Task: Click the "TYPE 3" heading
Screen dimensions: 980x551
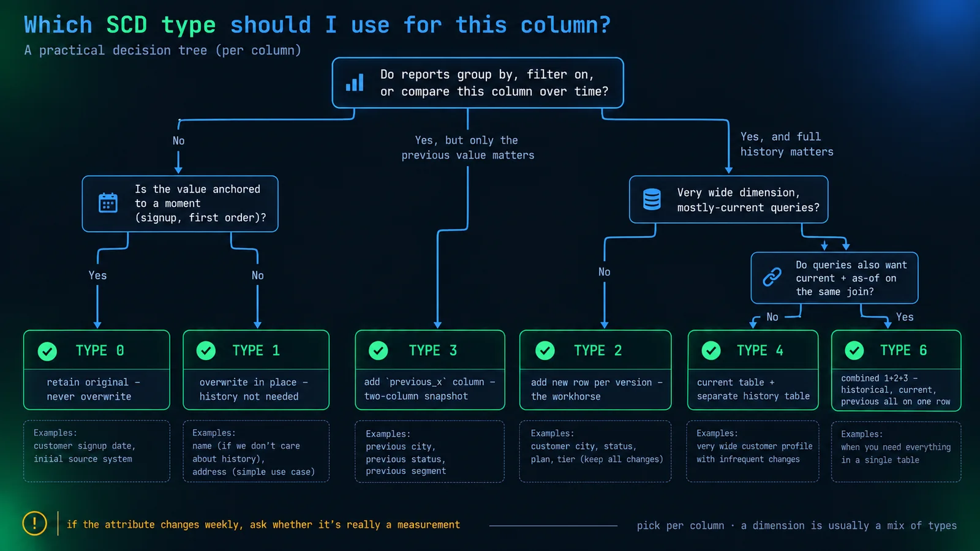Action: (433, 350)
